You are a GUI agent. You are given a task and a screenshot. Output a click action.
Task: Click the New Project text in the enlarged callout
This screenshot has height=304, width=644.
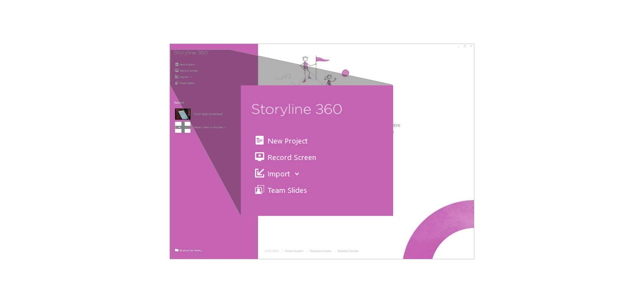(287, 141)
